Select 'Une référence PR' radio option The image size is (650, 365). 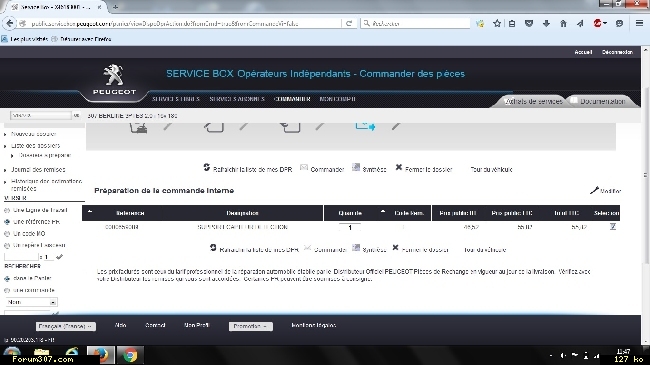pos(7,222)
